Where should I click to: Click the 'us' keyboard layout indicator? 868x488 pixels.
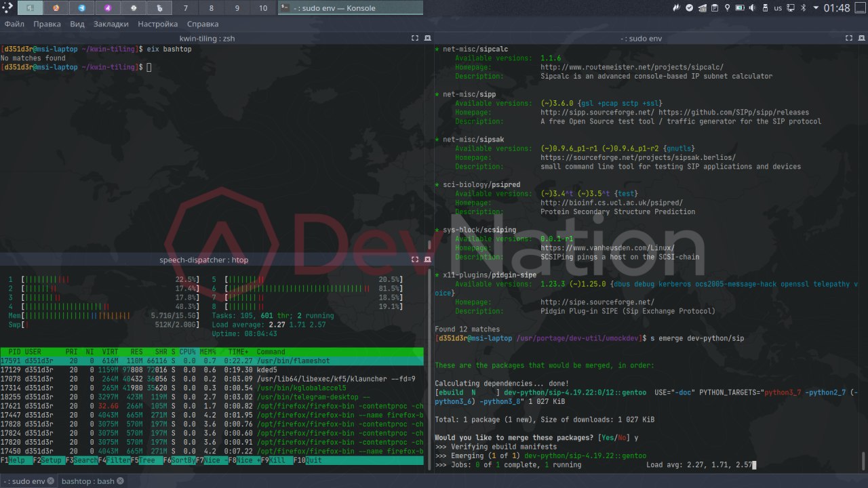pyautogui.click(x=778, y=7)
